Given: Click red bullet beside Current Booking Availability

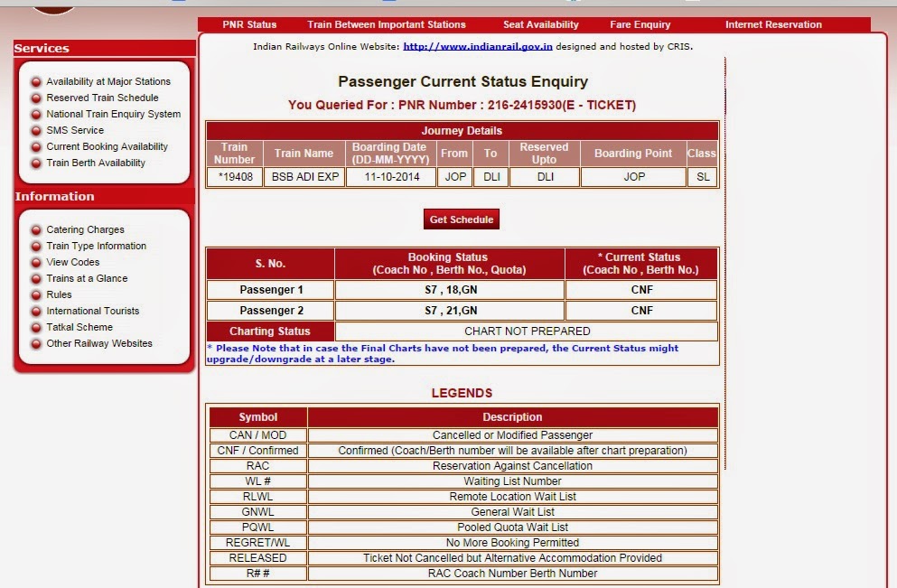Looking at the screenshot, I should [x=36, y=147].
